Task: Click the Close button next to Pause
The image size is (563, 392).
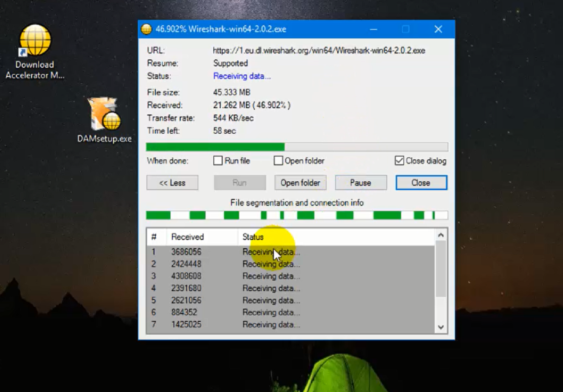Action: coord(421,183)
